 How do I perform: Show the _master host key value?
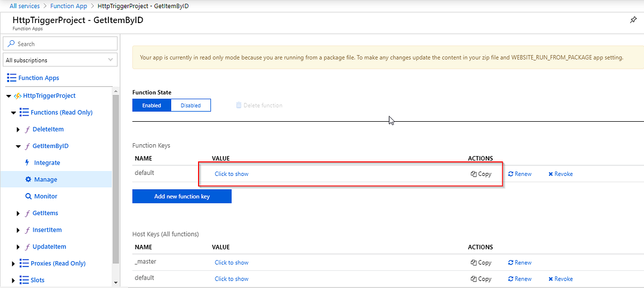point(232,263)
